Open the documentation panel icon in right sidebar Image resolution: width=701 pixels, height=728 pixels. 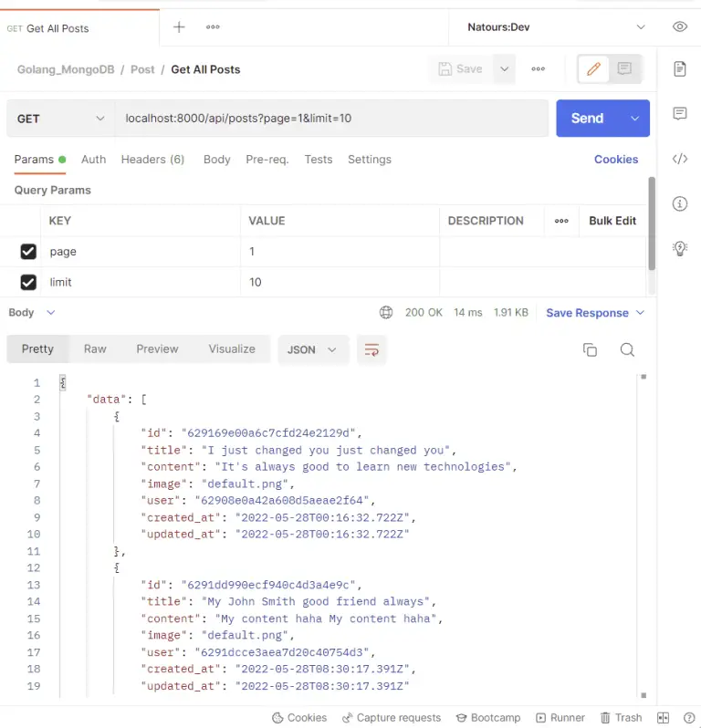pos(680,69)
